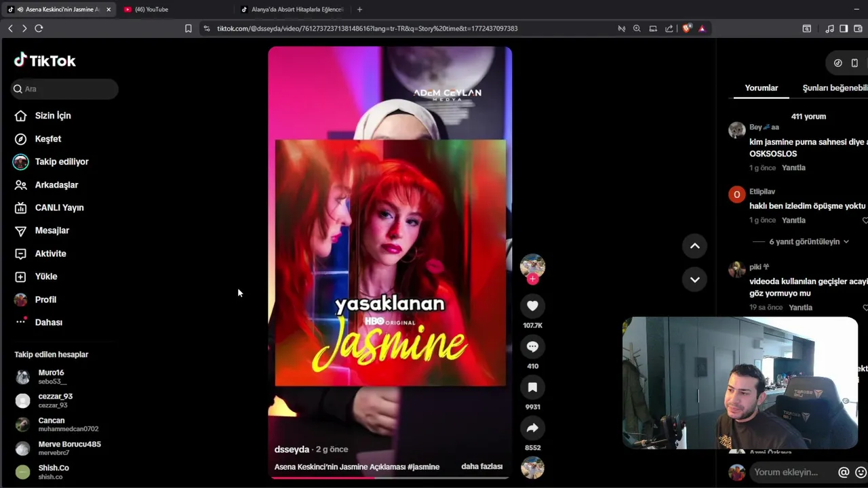This screenshot has height=488, width=868.
Task: Open CANLI Yayın section
Action: tap(49, 208)
